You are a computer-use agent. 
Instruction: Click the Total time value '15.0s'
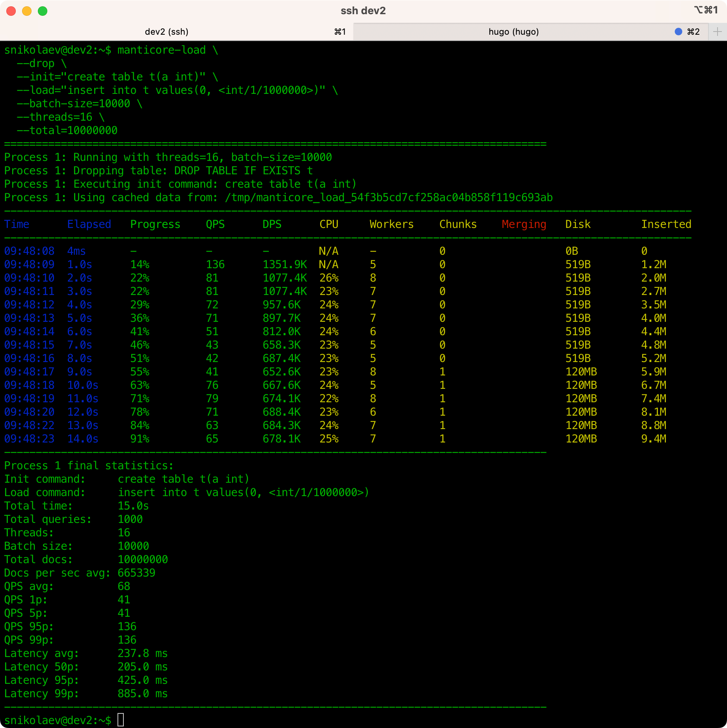pos(133,506)
